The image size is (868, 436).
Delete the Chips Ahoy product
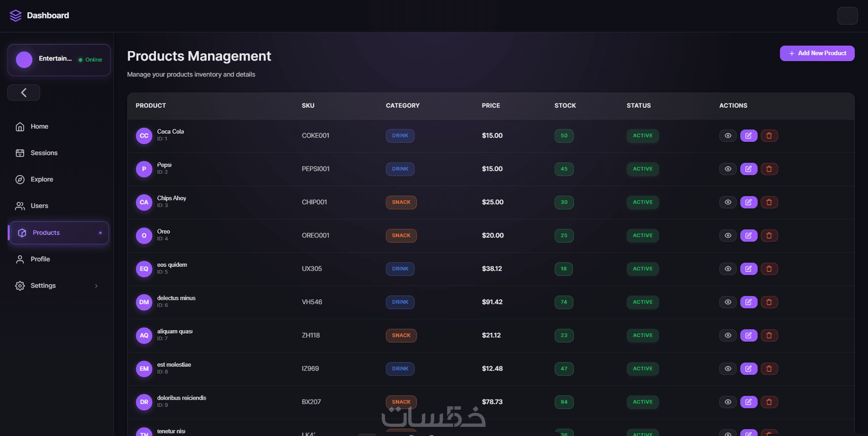[769, 202]
